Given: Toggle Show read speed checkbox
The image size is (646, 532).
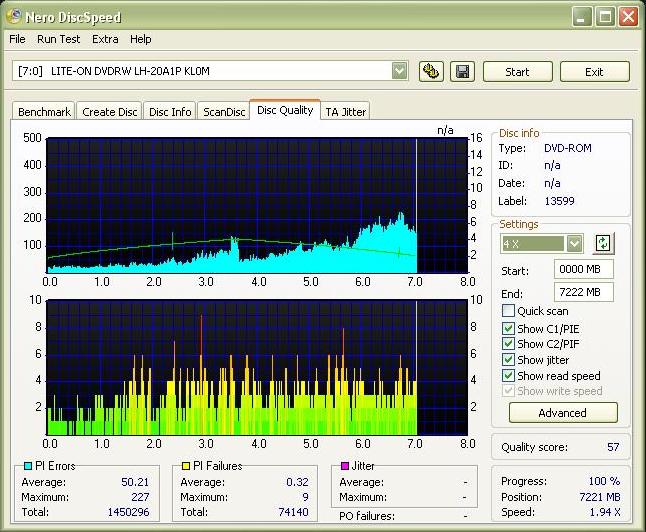Looking at the screenshot, I should (x=508, y=375).
